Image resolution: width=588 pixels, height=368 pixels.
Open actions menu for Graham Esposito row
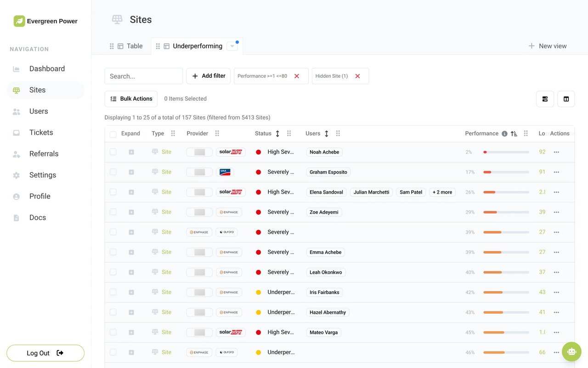click(556, 172)
